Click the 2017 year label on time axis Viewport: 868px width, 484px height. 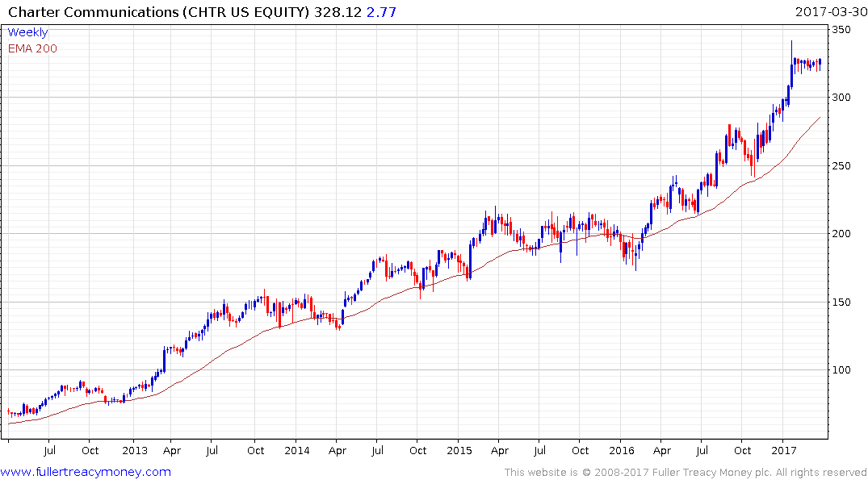[x=783, y=450]
